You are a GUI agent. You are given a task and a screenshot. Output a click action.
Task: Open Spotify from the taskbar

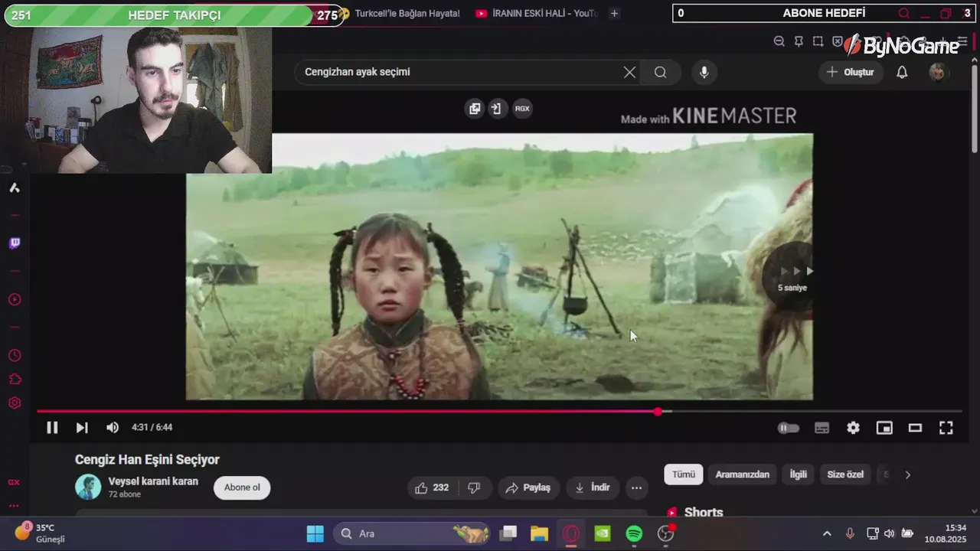(634, 533)
